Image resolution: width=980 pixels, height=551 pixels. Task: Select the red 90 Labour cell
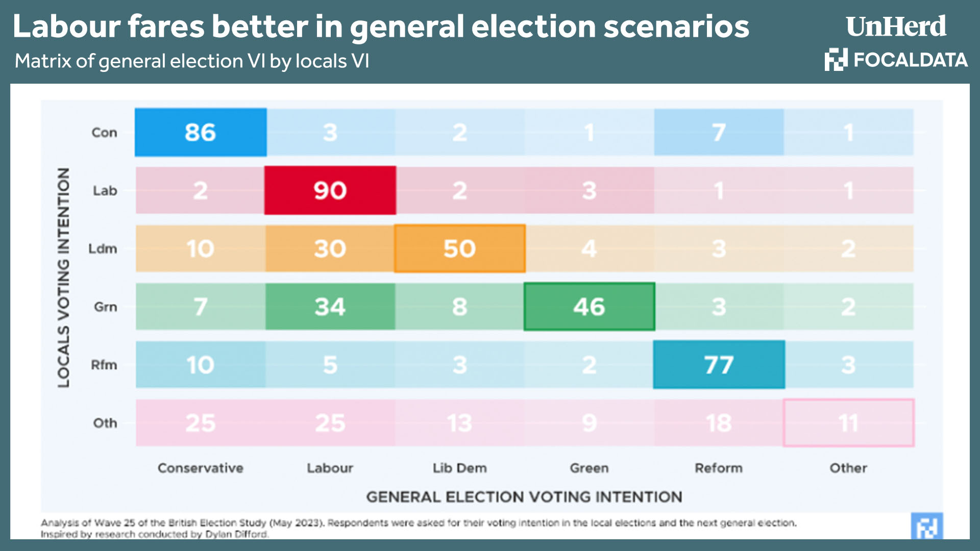[330, 190]
